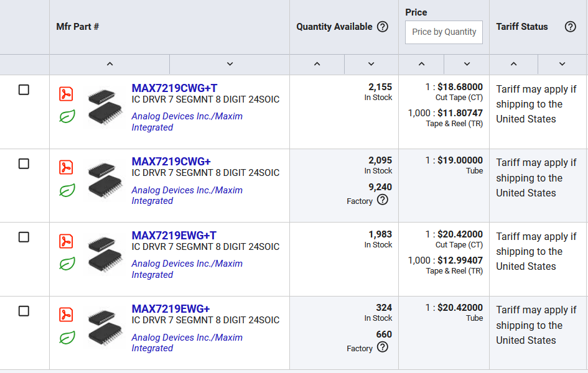The height and width of the screenshot is (373, 588).
Task: Click product thumbnail for MAX7219CWG+T
Action: click(x=105, y=106)
